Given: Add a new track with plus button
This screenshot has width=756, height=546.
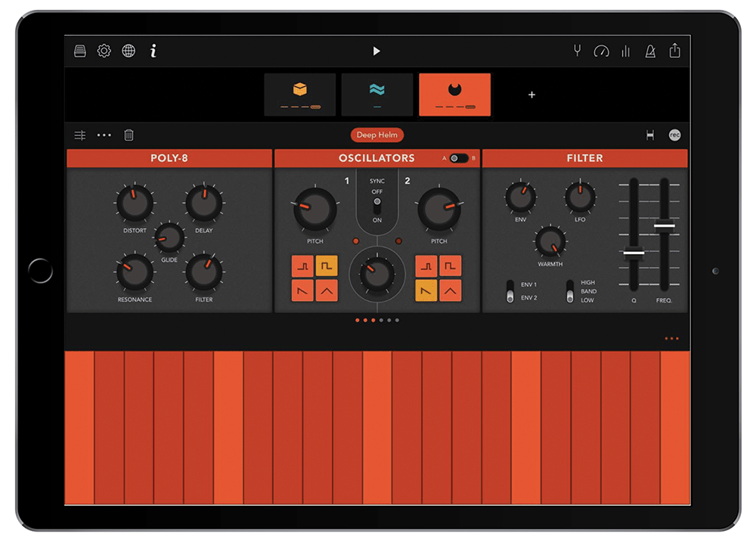Looking at the screenshot, I should tap(531, 95).
